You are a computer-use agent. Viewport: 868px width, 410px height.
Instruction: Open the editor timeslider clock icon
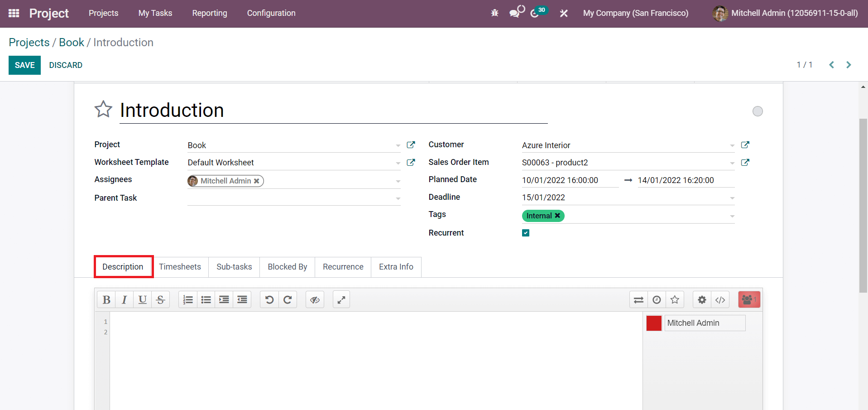tap(657, 299)
